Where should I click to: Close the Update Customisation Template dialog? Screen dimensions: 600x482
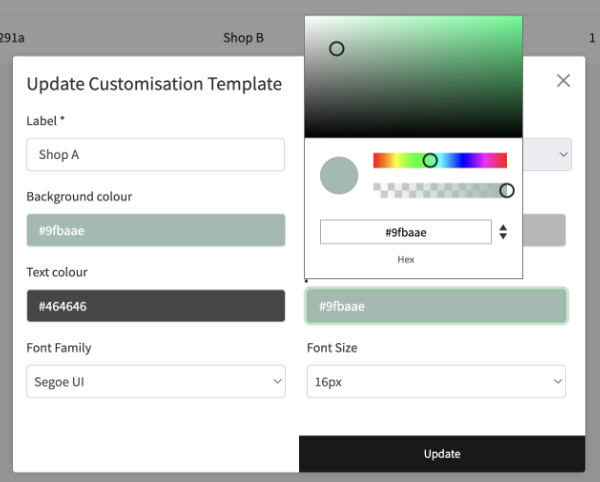563,81
